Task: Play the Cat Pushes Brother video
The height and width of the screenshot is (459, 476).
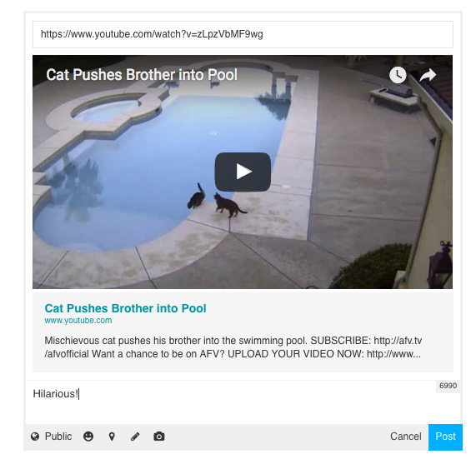Action: (243, 172)
